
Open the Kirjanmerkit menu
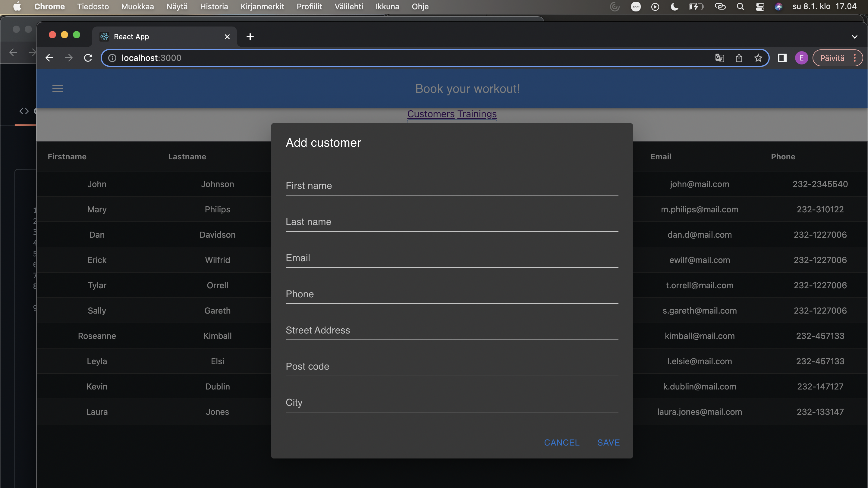[262, 7]
